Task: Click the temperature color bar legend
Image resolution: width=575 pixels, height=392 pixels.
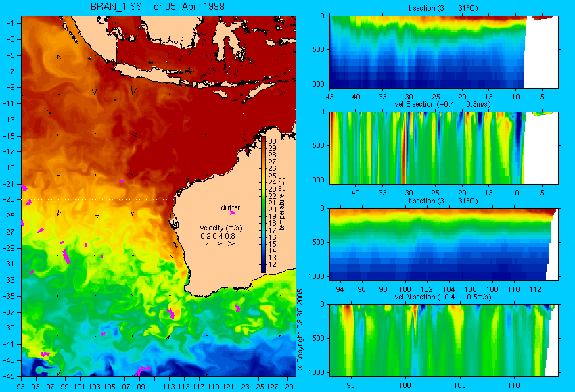Action: coord(263,204)
